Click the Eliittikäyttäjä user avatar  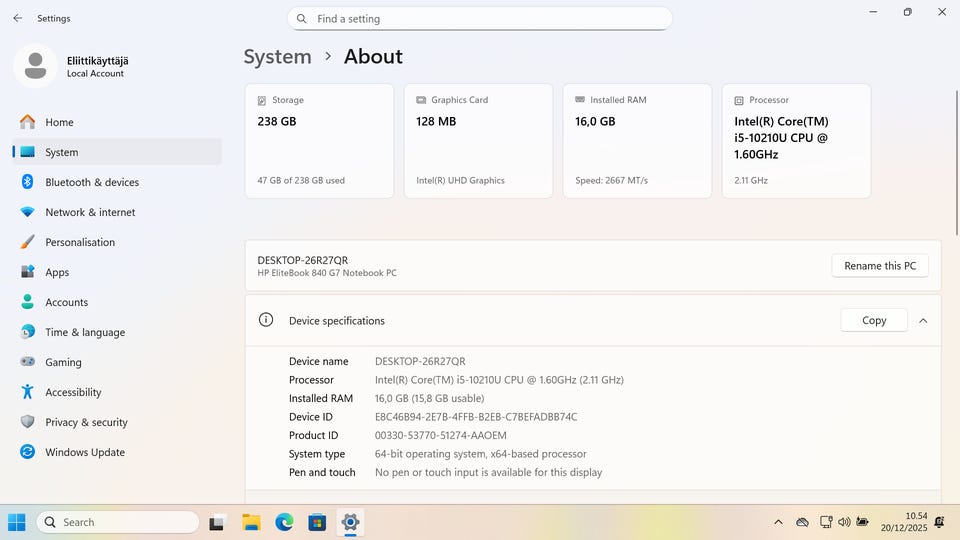click(x=36, y=66)
